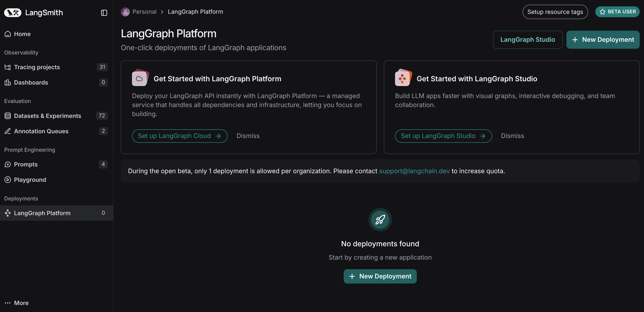Click the Dashboards bar chart icon
The height and width of the screenshot is (312, 644).
[x=8, y=83]
